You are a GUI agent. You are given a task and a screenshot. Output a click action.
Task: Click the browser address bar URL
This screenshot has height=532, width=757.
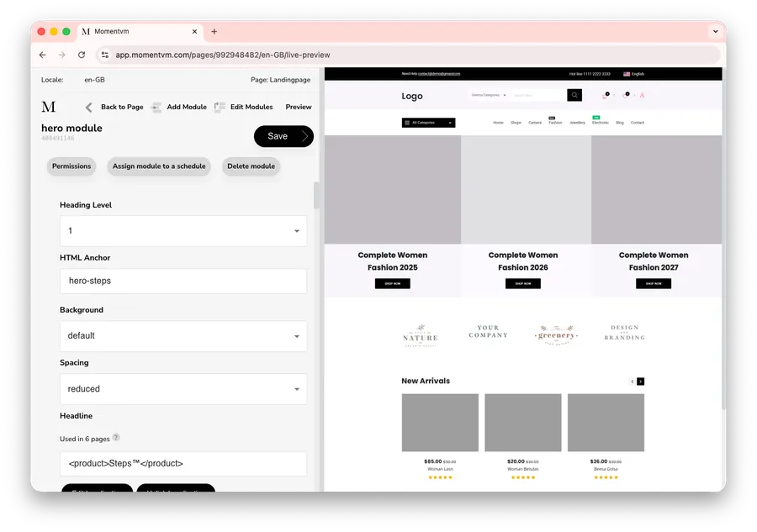tap(223, 55)
